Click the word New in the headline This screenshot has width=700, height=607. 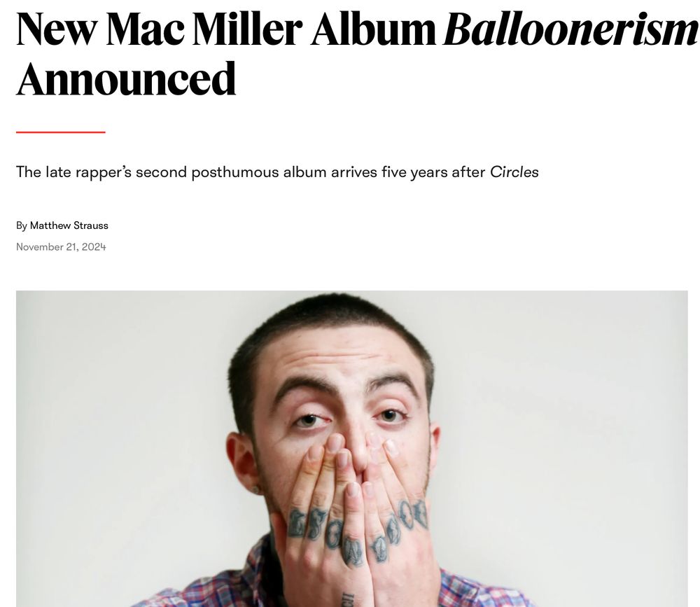pos(56,29)
